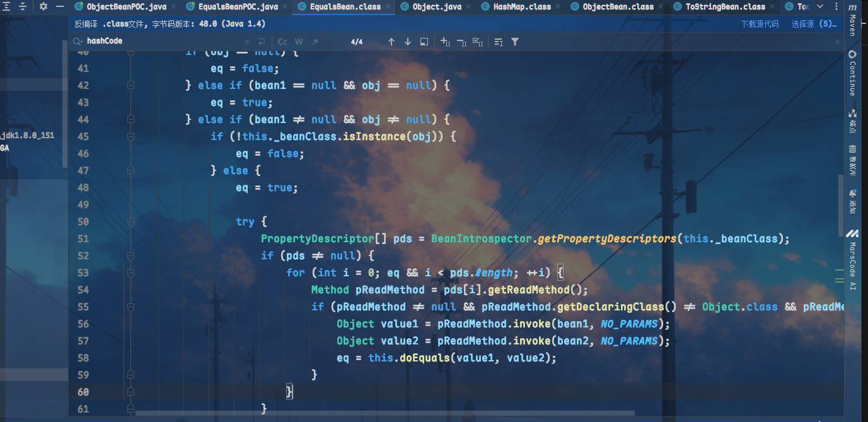This screenshot has height=422, width=868.
Task: Click the choose sources link
Action: pyautogui.click(x=813, y=24)
